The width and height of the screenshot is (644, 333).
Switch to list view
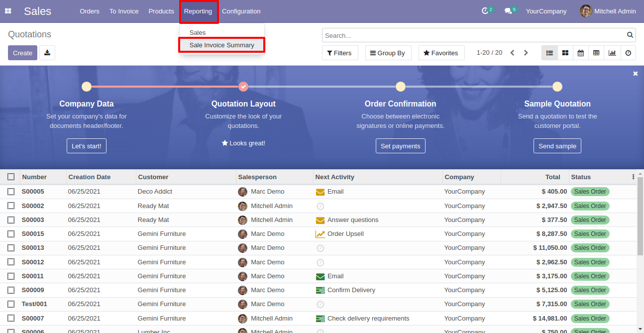click(549, 53)
